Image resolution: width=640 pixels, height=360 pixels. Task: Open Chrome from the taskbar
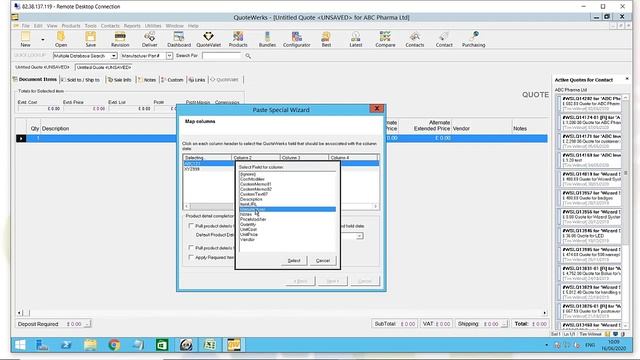click(114, 345)
